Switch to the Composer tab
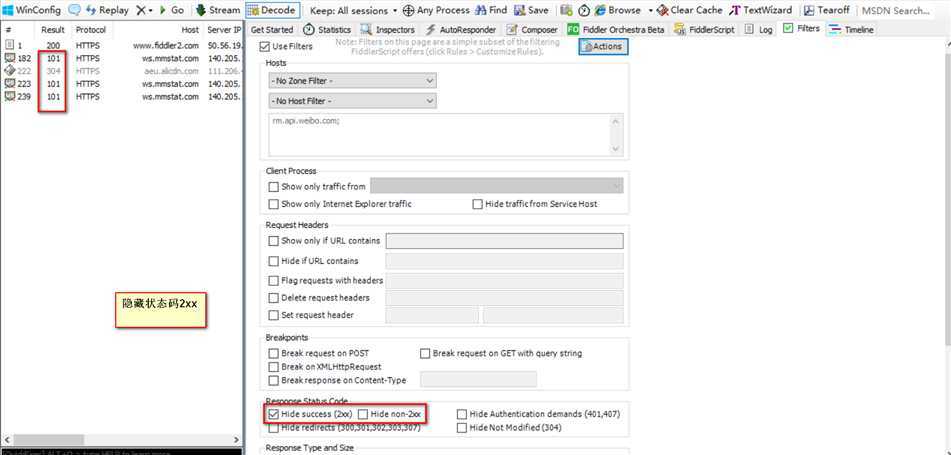Viewport: 951px width, 455px height. coord(532,29)
